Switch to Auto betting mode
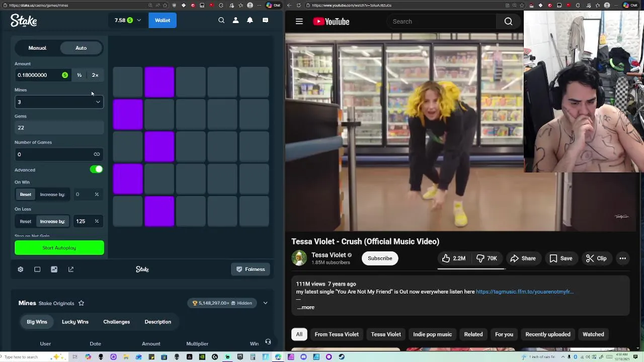 tap(81, 48)
